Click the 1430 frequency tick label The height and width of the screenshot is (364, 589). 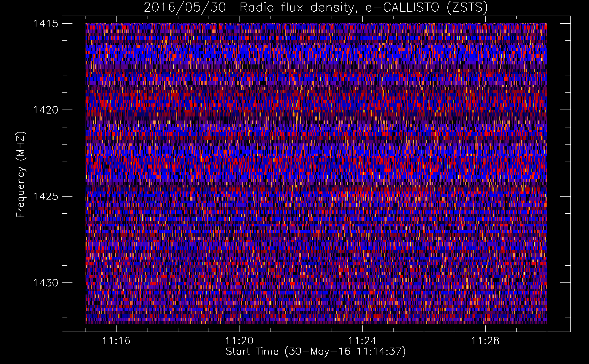[46, 283]
